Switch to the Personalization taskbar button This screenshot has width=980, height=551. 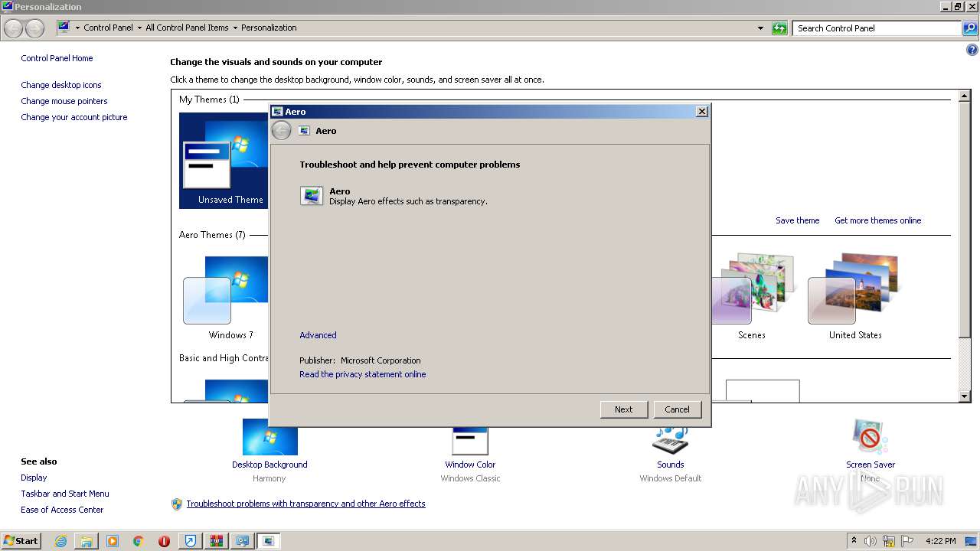(x=243, y=541)
